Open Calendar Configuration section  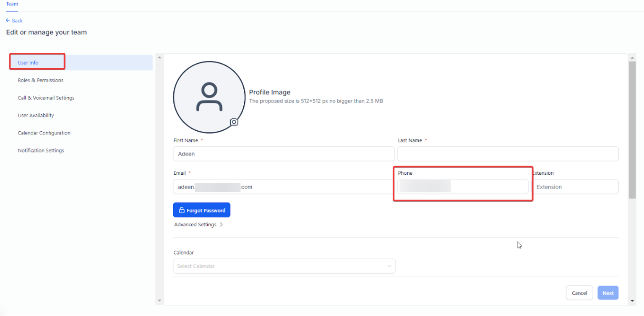[x=44, y=133]
